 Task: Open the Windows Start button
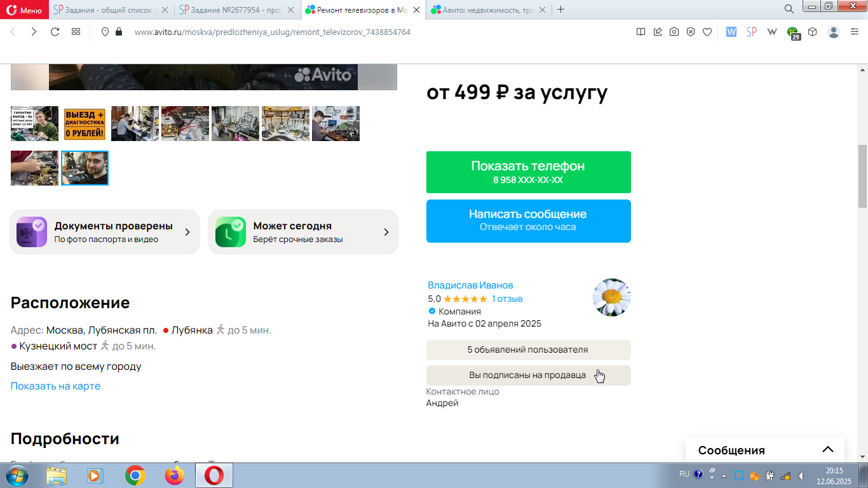(17, 475)
